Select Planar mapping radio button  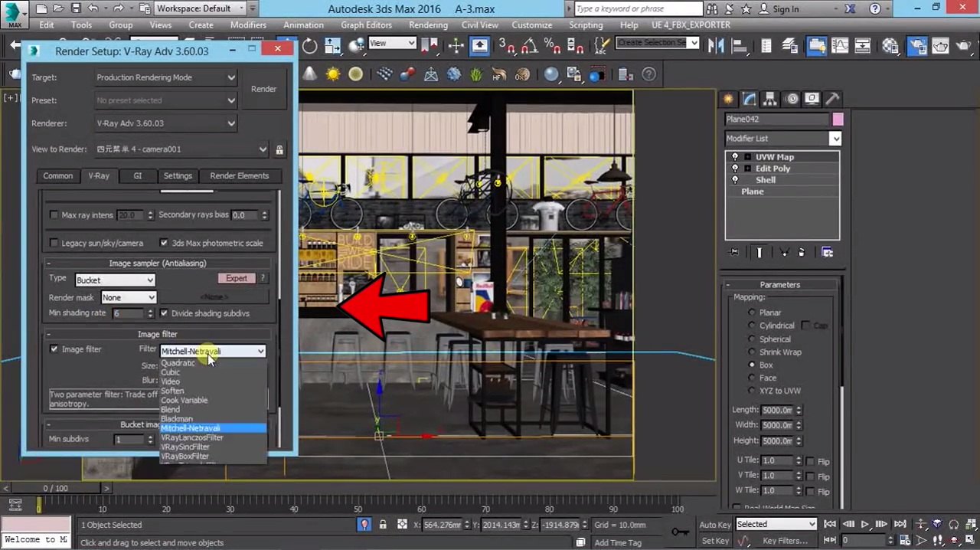[752, 313]
